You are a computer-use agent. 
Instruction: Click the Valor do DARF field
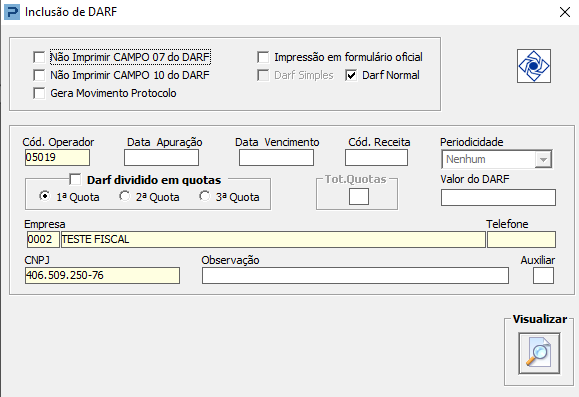point(498,198)
